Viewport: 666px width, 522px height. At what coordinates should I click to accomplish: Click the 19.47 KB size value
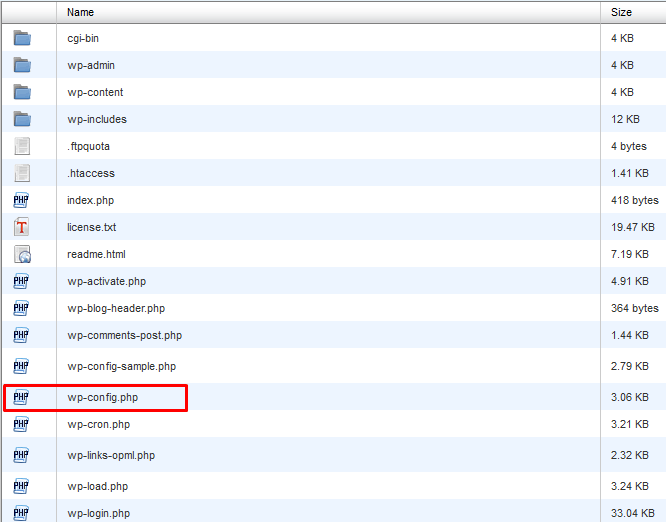click(x=633, y=227)
